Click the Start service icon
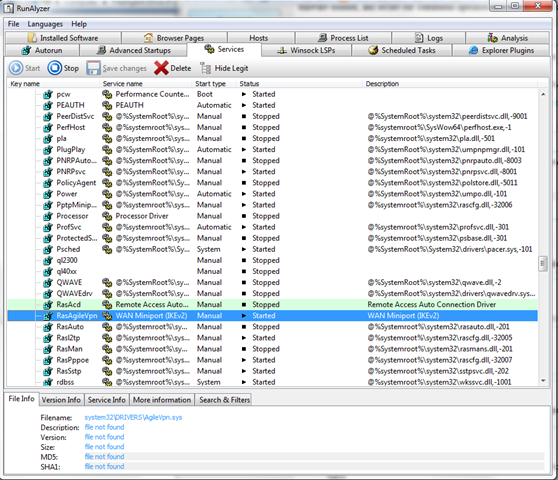Screen dimensions: 558x480 [16, 68]
